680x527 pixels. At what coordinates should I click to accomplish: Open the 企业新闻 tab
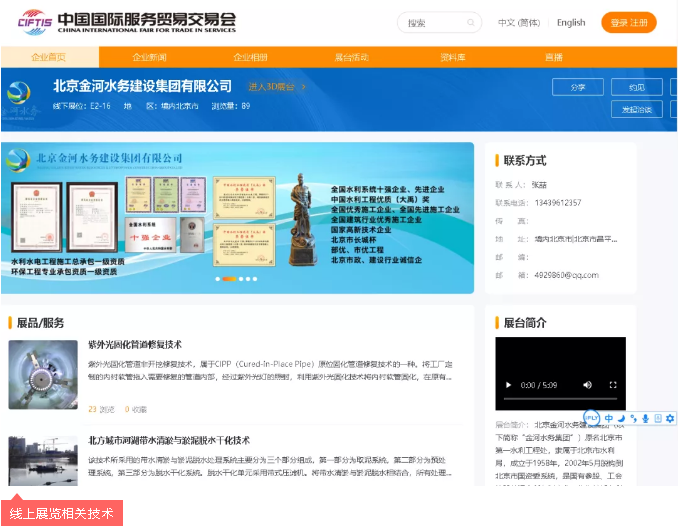149,57
